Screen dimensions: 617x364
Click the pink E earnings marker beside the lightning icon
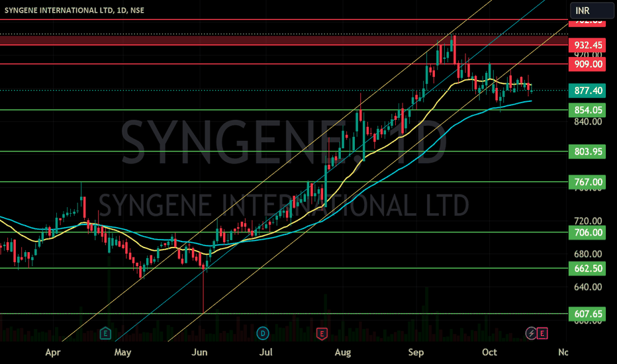(x=542, y=334)
